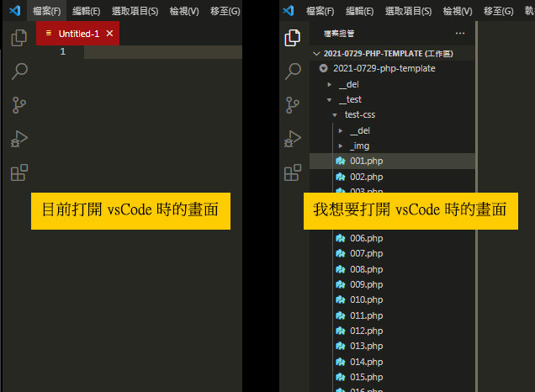Image resolution: width=535 pixels, height=392 pixels.
Task: Select the Untitled-1 editor tab
Action: pos(77,34)
